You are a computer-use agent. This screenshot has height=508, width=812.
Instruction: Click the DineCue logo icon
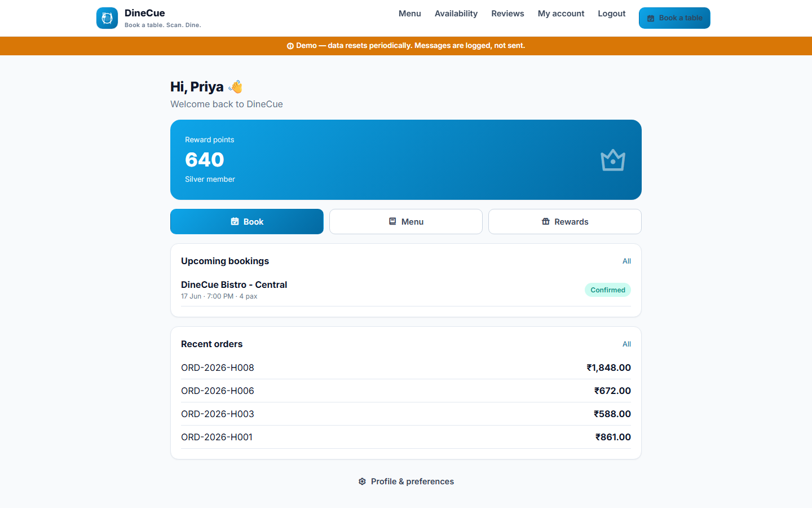pos(107,18)
